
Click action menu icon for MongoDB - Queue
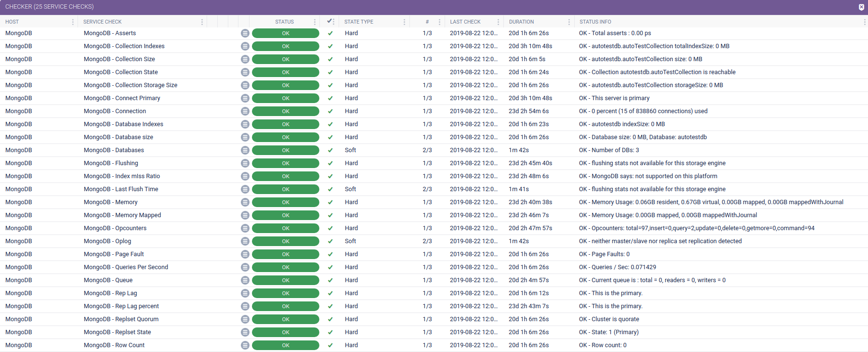[x=245, y=280]
